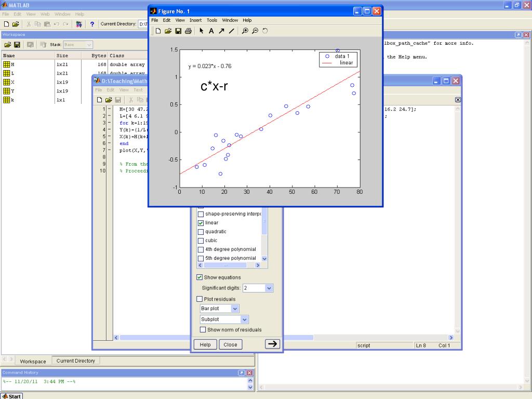
Task: Open file icon in Editor window
Action: [109, 100]
